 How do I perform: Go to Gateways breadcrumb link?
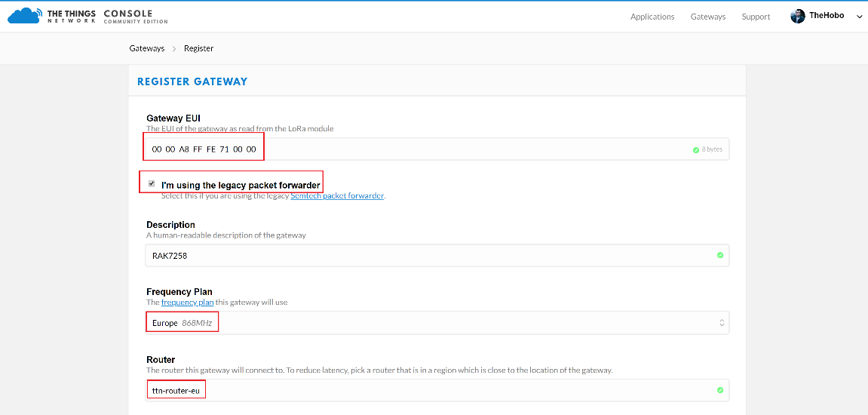(x=147, y=48)
